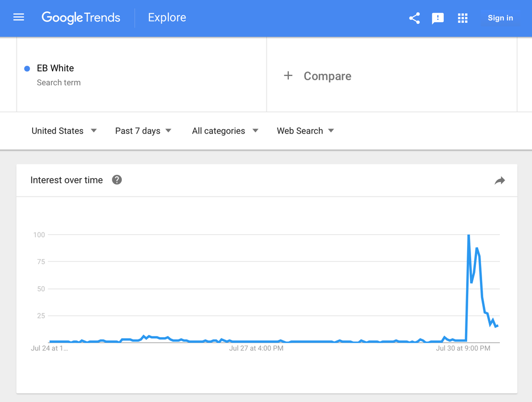Change the Web Search type dropdown

click(x=305, y=131)
